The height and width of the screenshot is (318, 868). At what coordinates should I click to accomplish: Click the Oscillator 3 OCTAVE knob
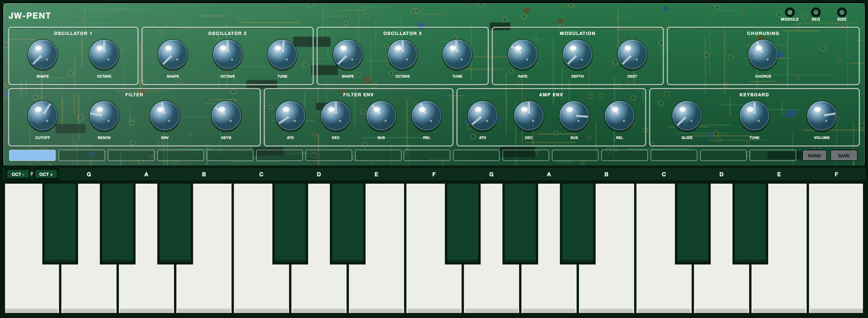pos(402,55)
